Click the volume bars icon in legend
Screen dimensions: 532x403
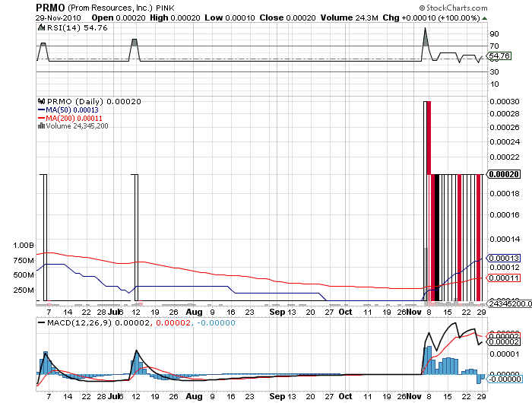click(41, 126)
